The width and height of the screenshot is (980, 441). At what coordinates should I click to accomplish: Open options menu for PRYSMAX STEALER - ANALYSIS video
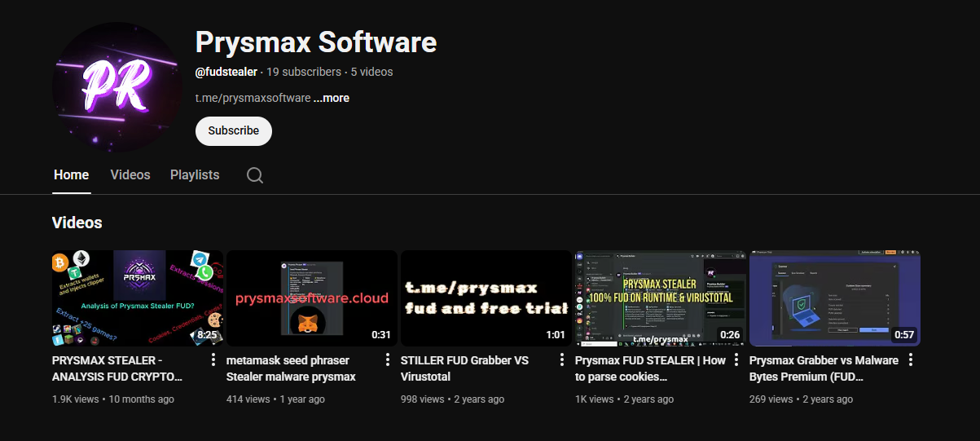tap(213, 360)
